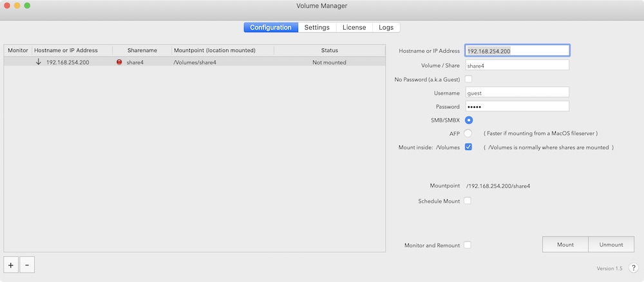Open the Logs tab
644x282 pixels.
tap(386, 28)
